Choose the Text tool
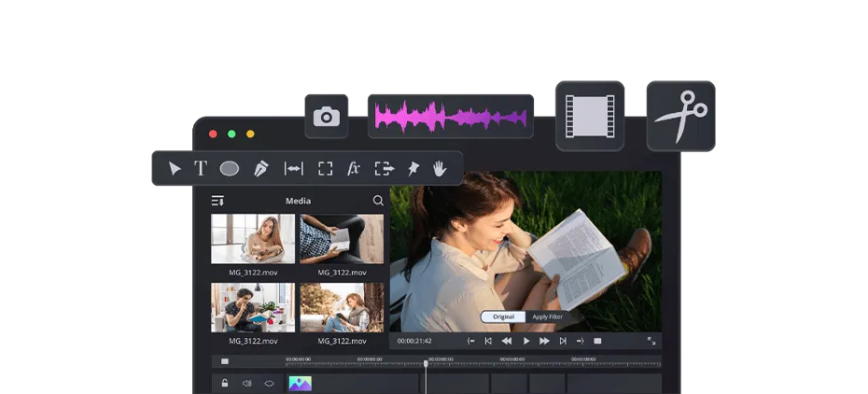Image resolution: width=868 pixels, height=394 pixels. click(x=201, y=169)
